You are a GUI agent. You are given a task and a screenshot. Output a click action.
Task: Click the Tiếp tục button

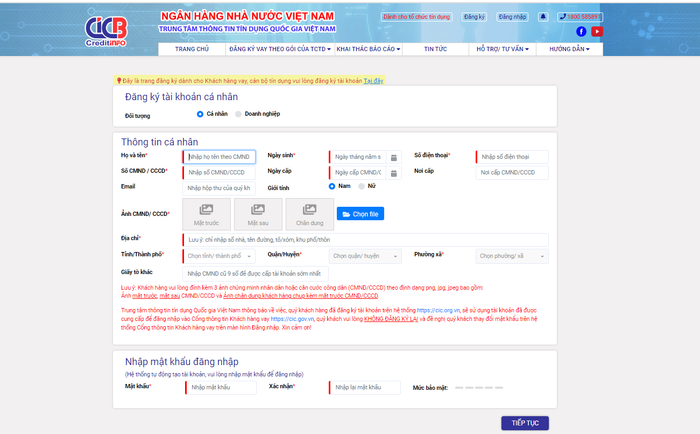pyautogui.click(x=524, y=423)
